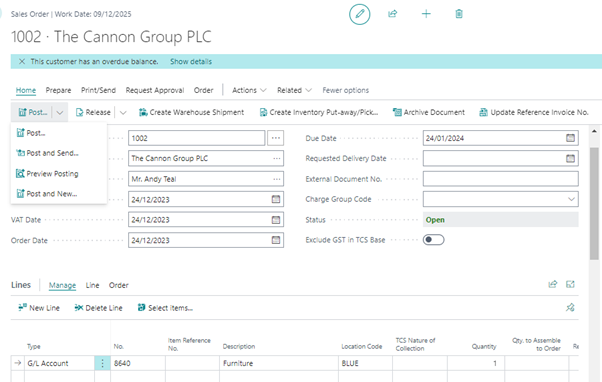This screenshot has width=602, height=382.
Task: Toggle Exclude GST in TCS Base
Action: [433, 240]
